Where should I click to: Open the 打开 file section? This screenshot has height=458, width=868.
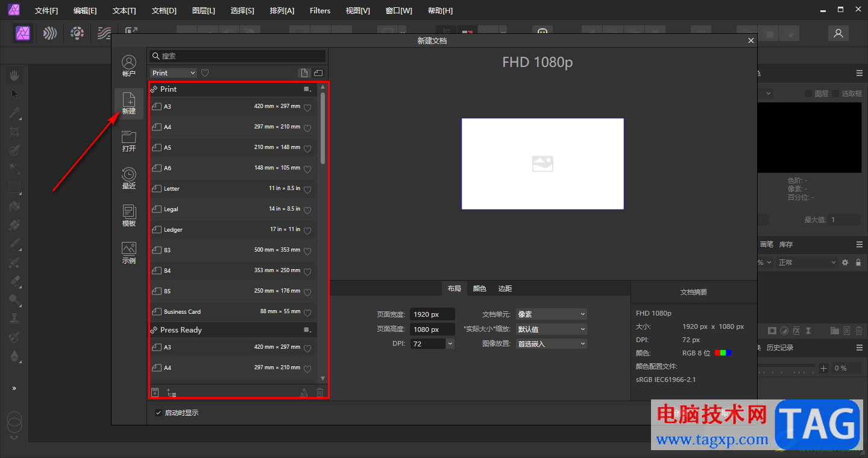pos(129,141)
